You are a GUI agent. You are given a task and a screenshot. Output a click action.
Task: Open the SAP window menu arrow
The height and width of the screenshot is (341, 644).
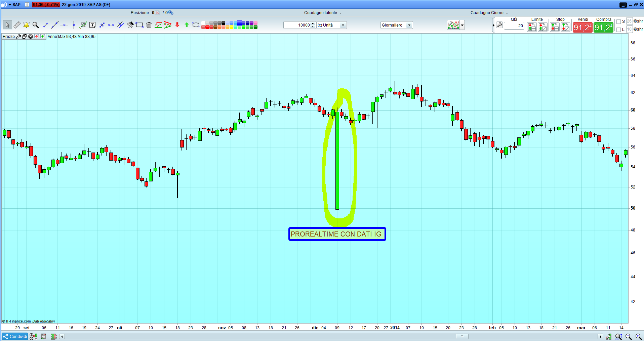pos(10,5)
